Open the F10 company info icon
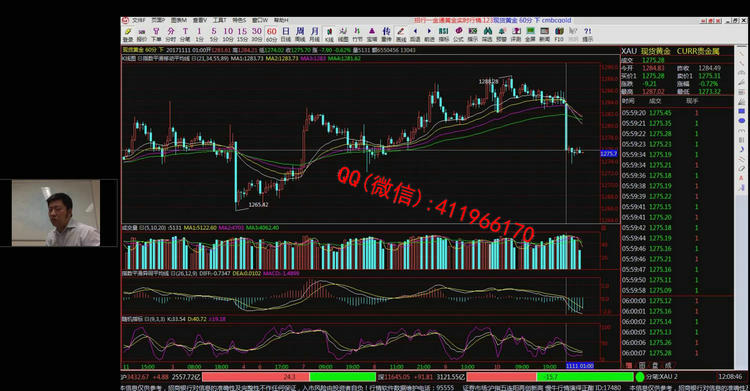This screenshot has width=750, height=391. [559, 34]
